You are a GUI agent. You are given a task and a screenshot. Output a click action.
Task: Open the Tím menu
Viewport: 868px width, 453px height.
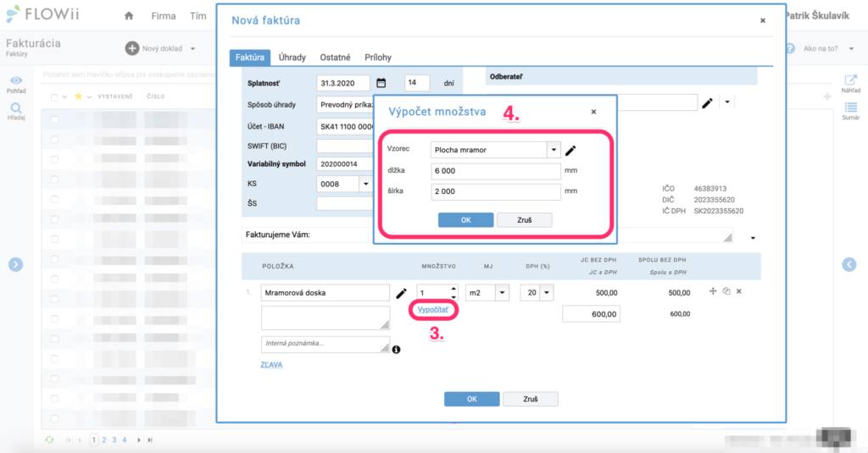198,16
